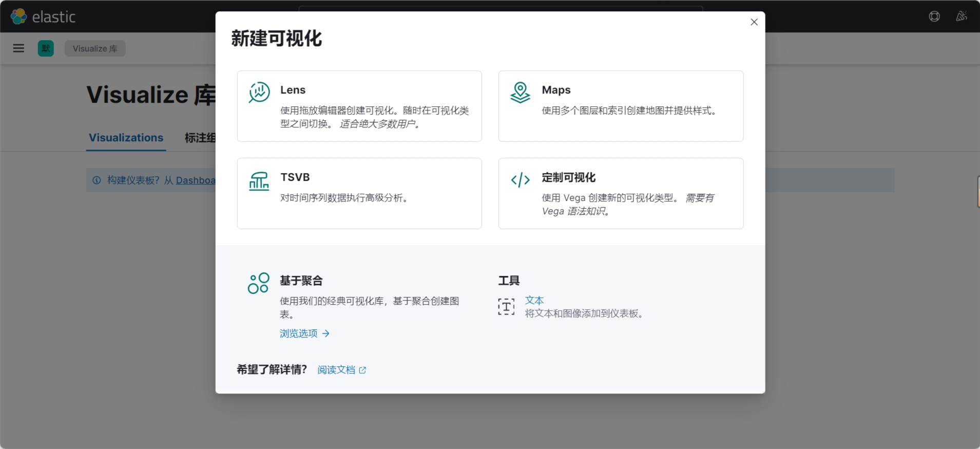Switch to the Visualizations tab
Image resolution: width=980 pixels, height=449 pixels.
click(126, 138)
